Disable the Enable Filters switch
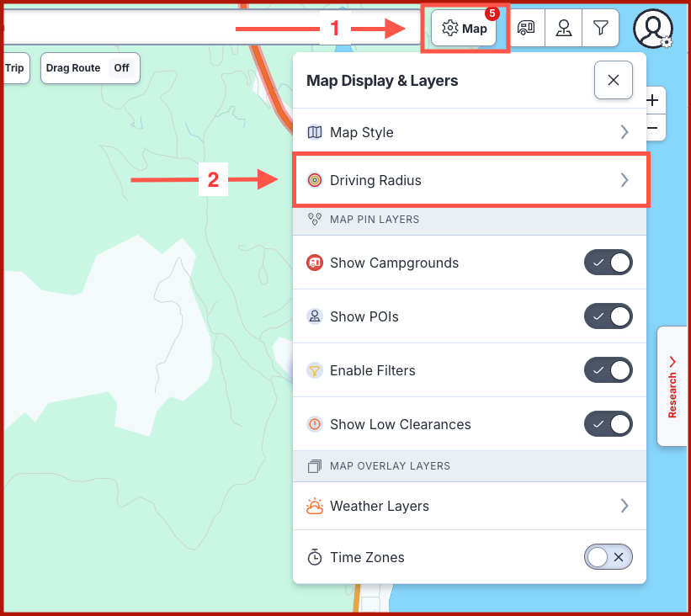The height and width of the screenshot is (616, 691). (x=609, y=370)
